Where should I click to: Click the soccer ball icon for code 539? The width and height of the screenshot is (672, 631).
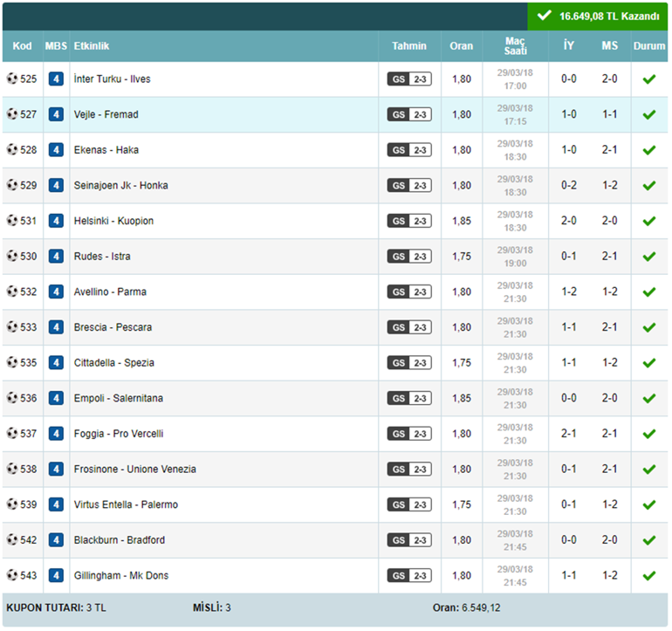[x=12, y=504]
